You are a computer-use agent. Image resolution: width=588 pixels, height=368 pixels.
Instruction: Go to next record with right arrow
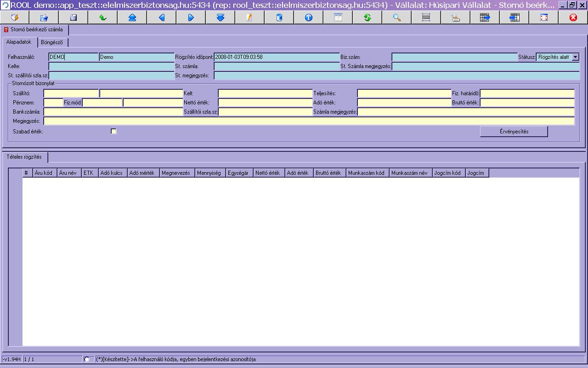pyautogui.click(x=191, y=17)
